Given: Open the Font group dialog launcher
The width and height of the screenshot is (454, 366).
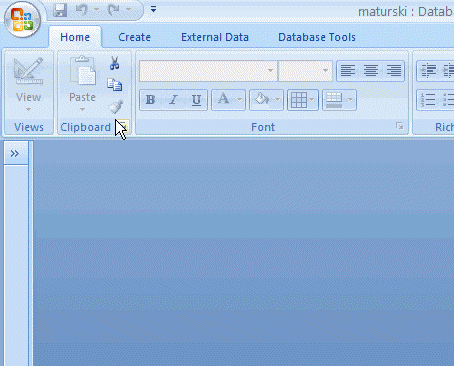Looking at the screenshot, I should coord(399,126).
